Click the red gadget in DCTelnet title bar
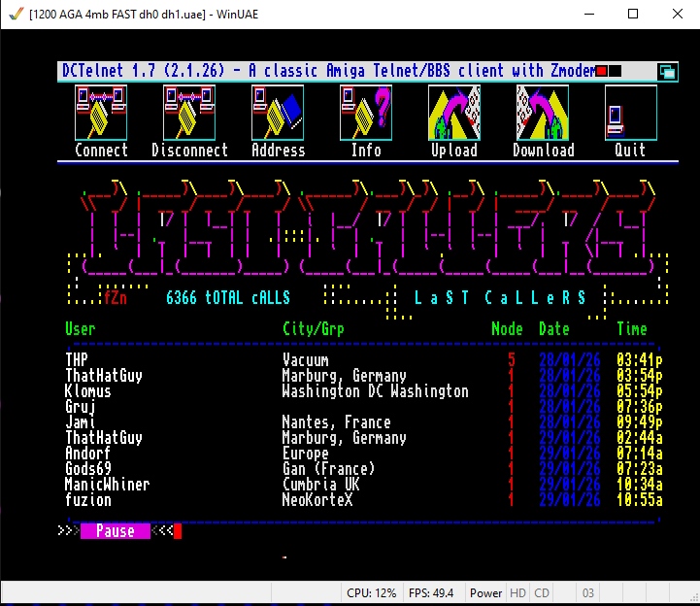Image resolution: width=700 pixels, height=606 pixels. tap(601, 71)
